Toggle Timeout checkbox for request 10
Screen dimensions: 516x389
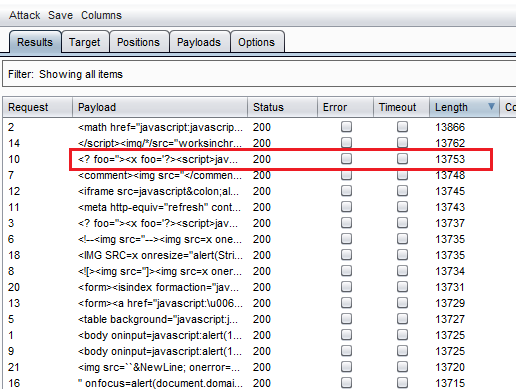(402, 159)
